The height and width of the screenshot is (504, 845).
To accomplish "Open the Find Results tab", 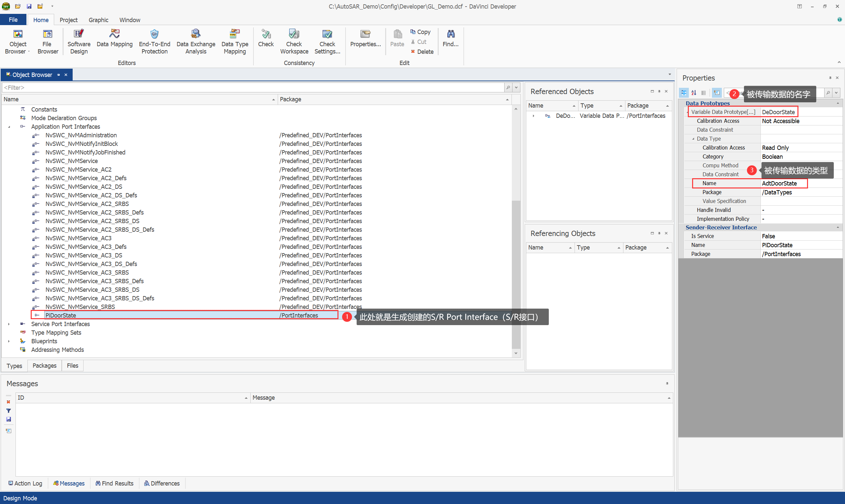I will 114,483.
